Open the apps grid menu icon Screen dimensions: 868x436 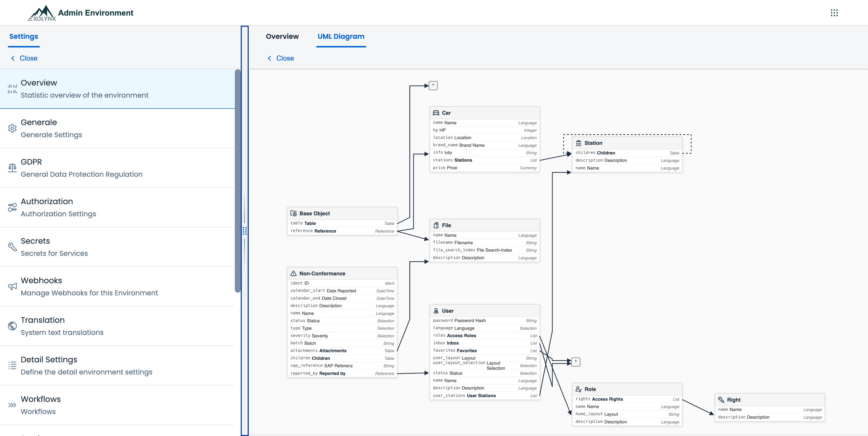834,13
